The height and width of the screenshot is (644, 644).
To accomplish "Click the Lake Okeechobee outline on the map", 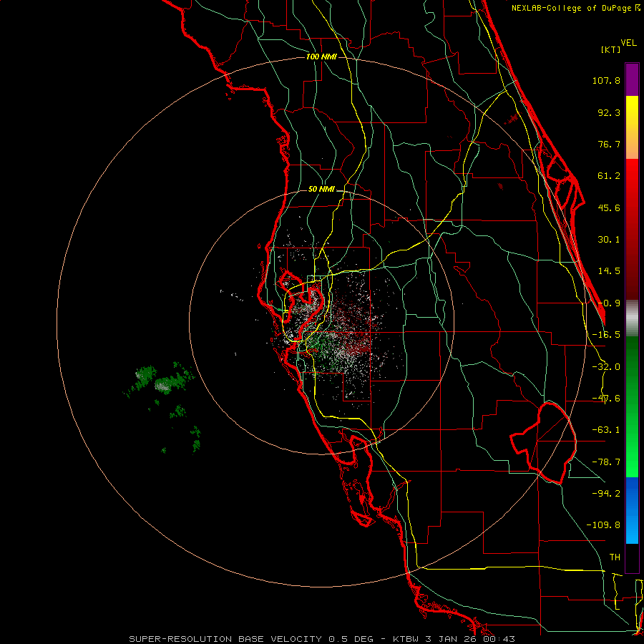I will tap(543, 443).
